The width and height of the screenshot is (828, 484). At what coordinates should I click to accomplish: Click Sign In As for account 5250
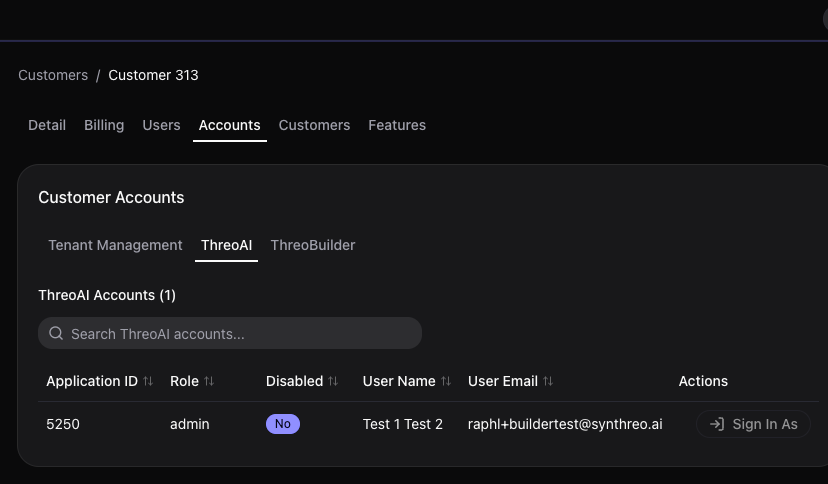(753, 424)
